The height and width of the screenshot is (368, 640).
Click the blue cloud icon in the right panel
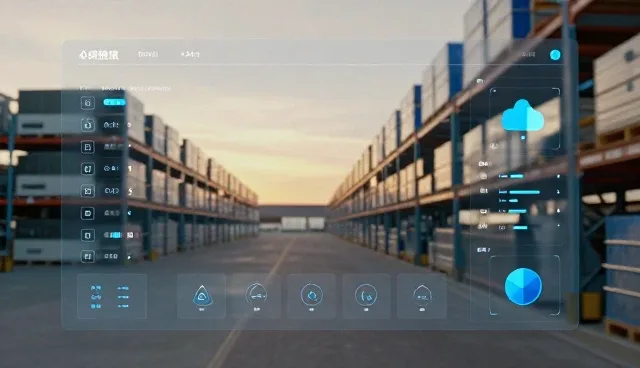(x=522, y=115)
